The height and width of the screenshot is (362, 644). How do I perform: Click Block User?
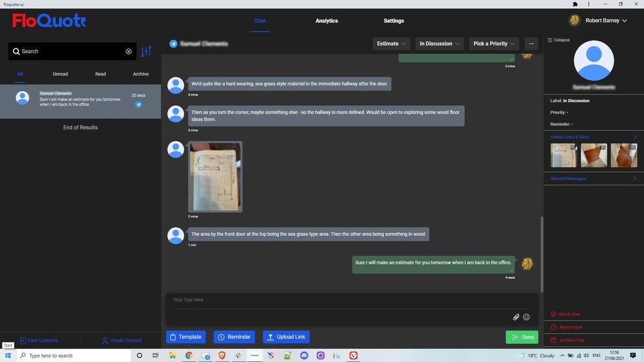(x=565, y=314)
